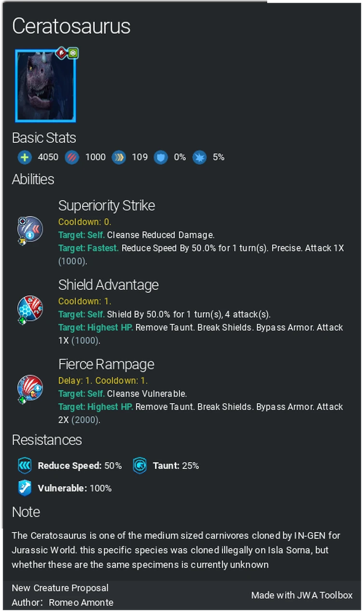Image resolution: width=364 pixels, height=613 pixels.
Task: Click the red badge above the portrait
Action: (x=62, y=53)
